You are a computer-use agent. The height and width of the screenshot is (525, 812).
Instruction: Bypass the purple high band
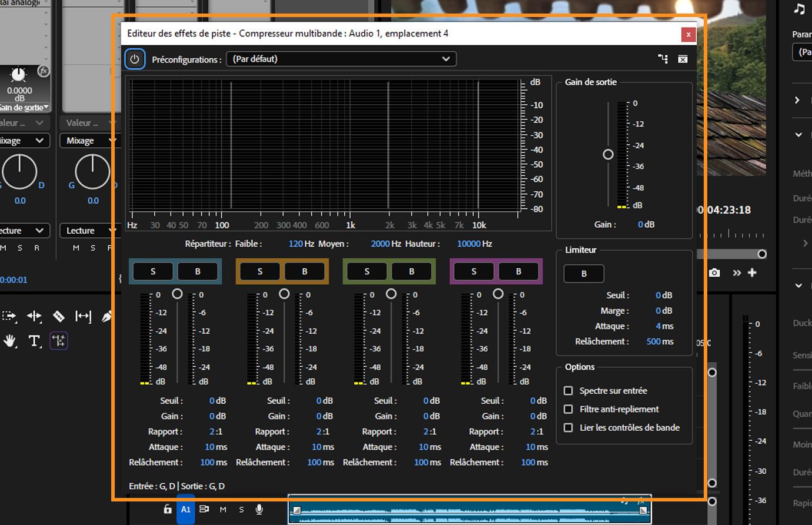coord(518,271)
